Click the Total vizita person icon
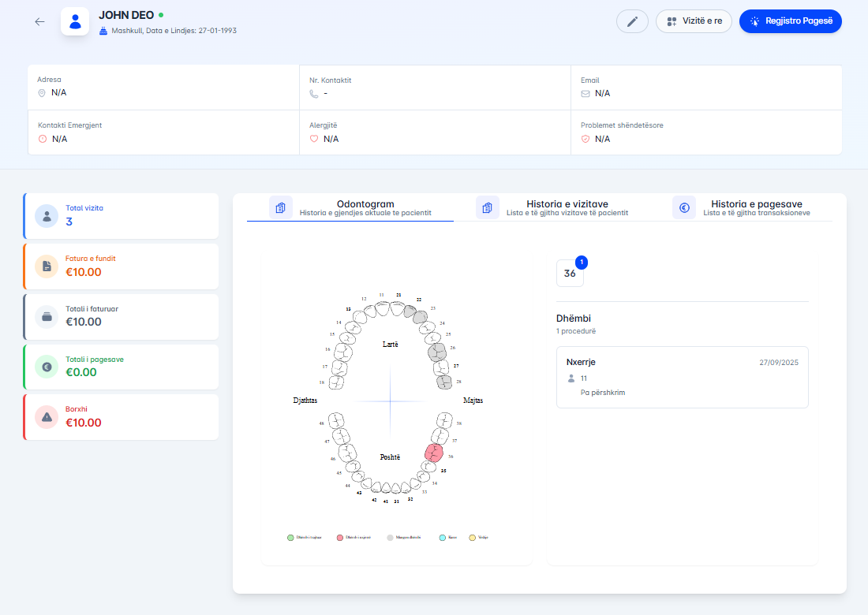This screenshot has height=615, width=868. tap(47, 215)
